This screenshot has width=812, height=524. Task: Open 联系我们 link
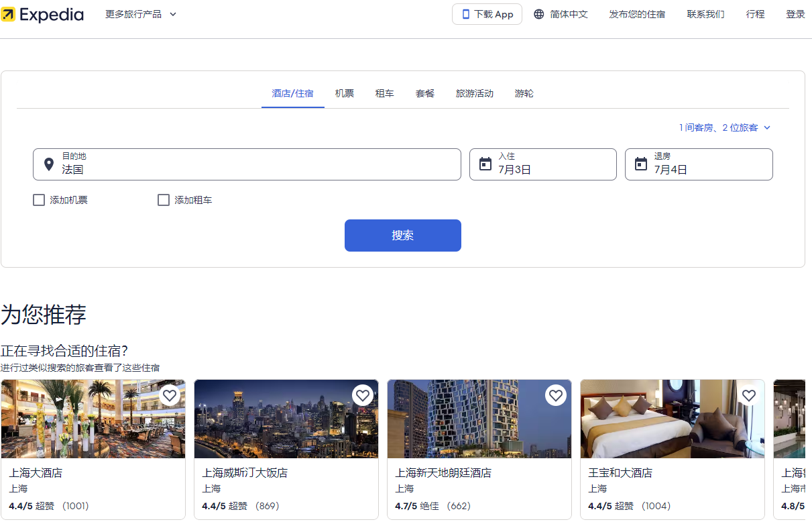[x=705, y=14]
